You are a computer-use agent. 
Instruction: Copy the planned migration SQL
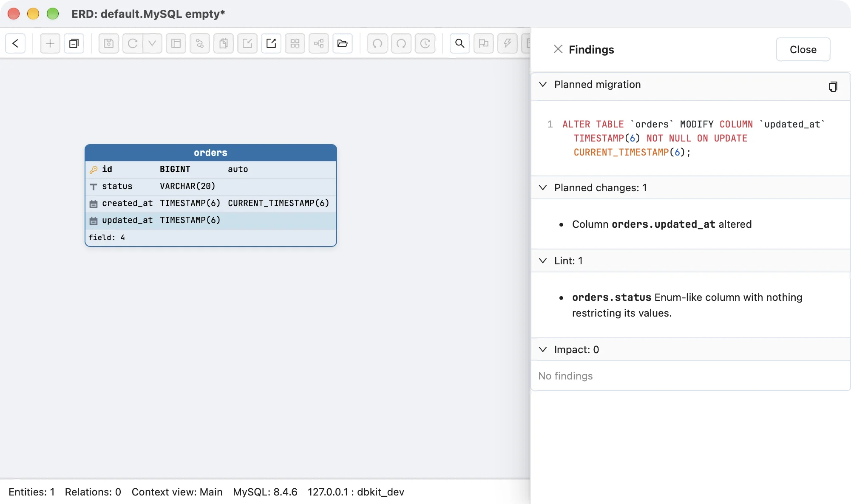833,87
